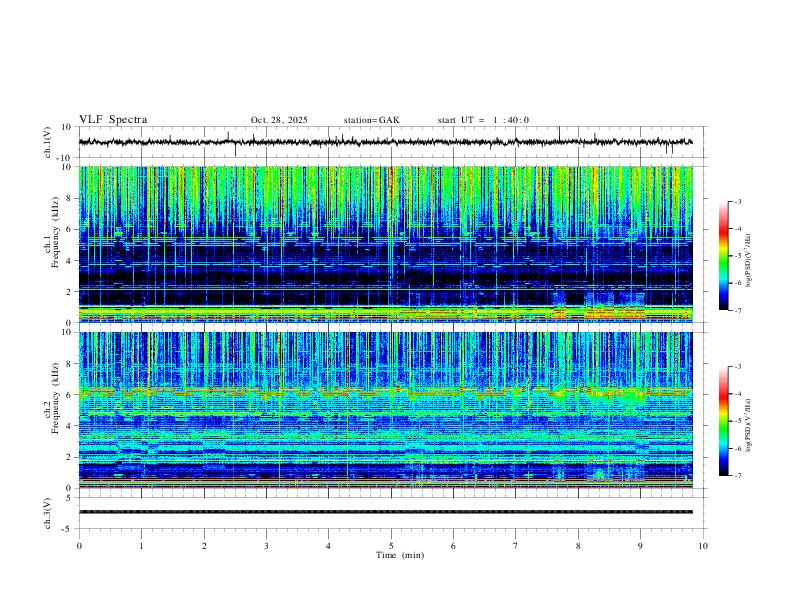Screen dimensions: 792x612
Task: Click the ch.2 spectrogram panel
Action: point(385,410)
